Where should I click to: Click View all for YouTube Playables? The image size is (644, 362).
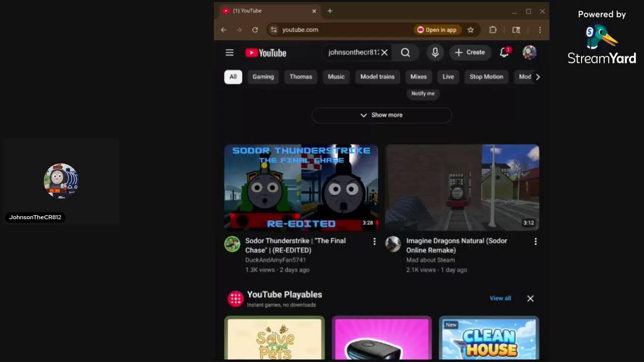pyautogui.click(x=500, y=298)
